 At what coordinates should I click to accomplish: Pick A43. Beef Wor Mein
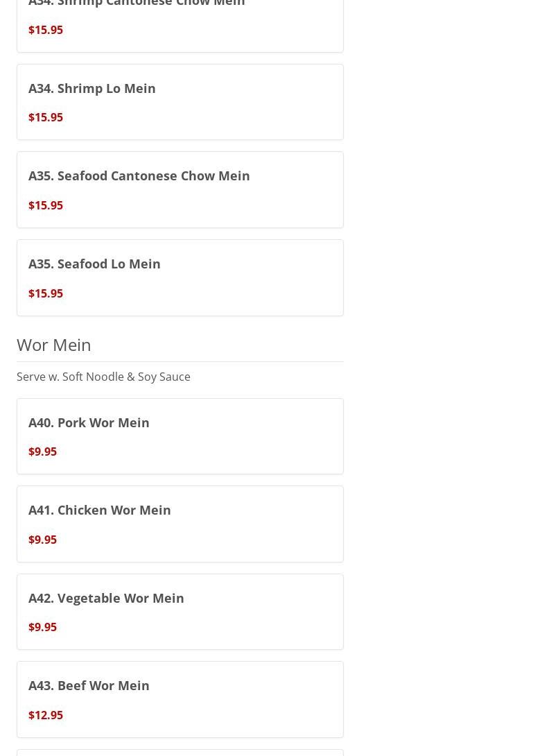pos(89,685)
